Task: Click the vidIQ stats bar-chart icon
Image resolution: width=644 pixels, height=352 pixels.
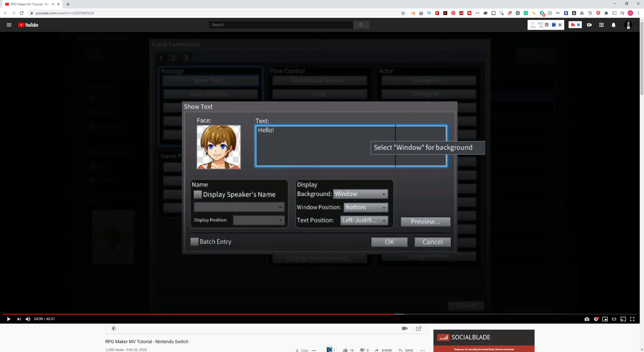Action: (546, 25)
